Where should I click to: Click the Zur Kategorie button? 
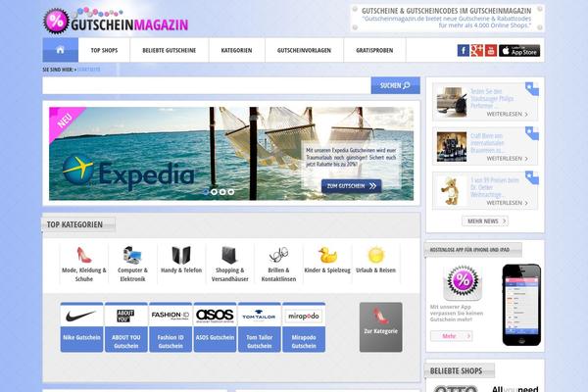380,327
